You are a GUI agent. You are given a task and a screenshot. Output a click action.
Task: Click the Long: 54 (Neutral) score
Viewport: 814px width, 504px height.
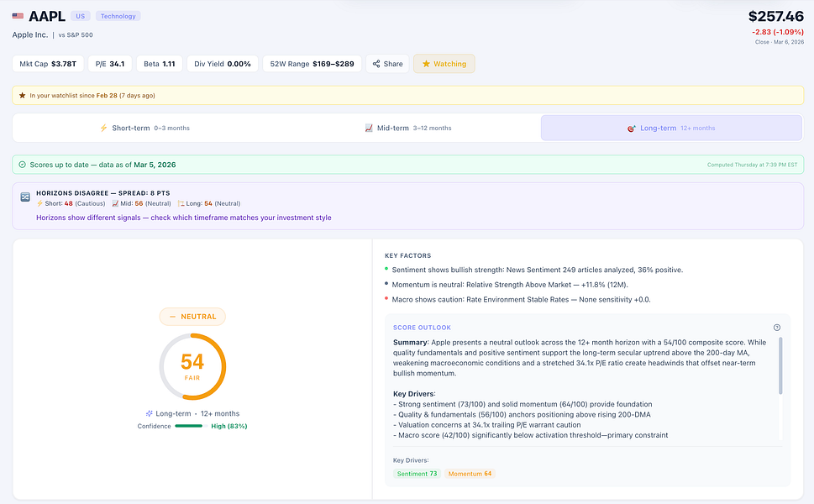coord(209,203)
